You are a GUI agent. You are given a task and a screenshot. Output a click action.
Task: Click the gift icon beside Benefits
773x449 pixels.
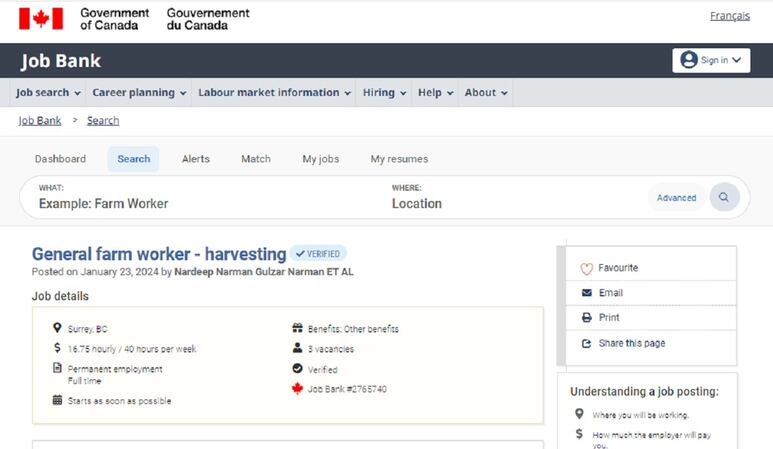point(297,328)
